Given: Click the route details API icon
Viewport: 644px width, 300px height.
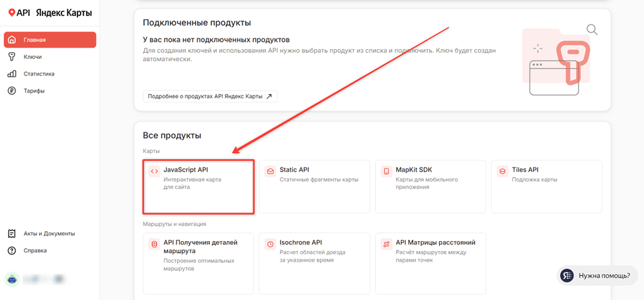Looking at the screenshot, I should (155, 244).
